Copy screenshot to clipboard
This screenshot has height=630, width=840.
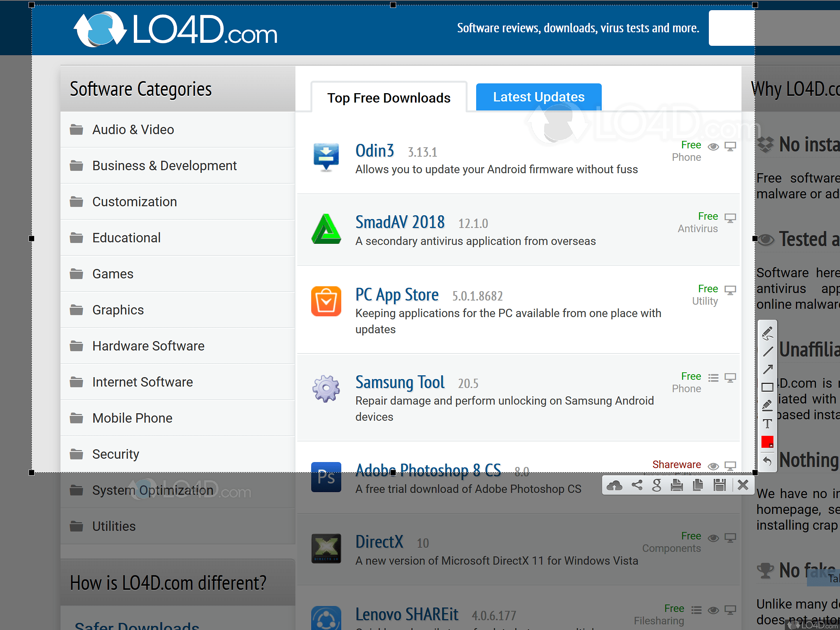click(698, 485)
